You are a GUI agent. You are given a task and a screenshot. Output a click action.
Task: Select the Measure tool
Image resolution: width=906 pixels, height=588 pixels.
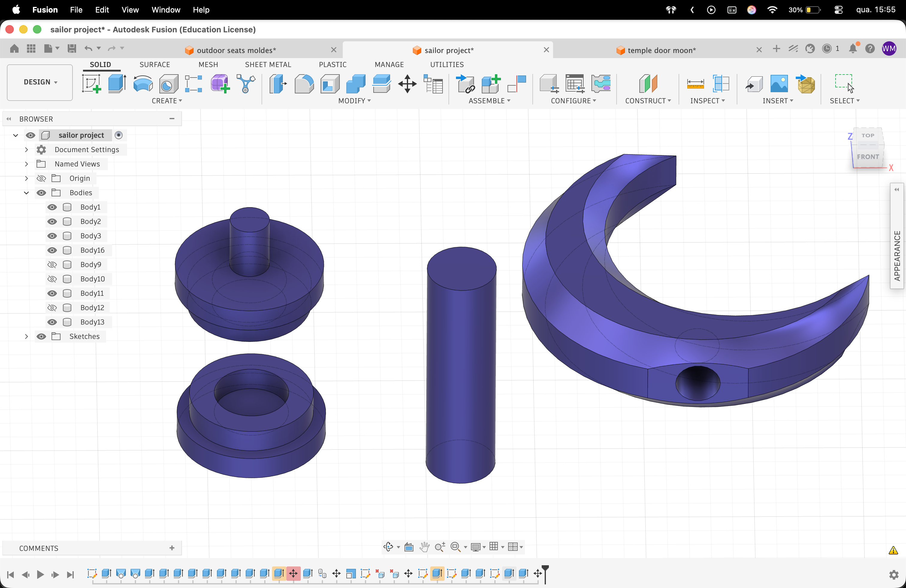[695, 83]
